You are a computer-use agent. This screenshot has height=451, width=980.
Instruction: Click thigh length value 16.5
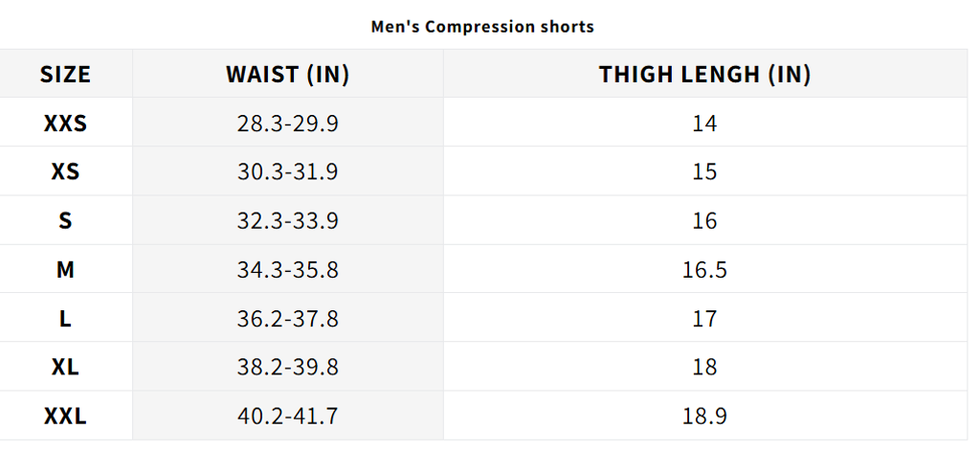point(704,270)
